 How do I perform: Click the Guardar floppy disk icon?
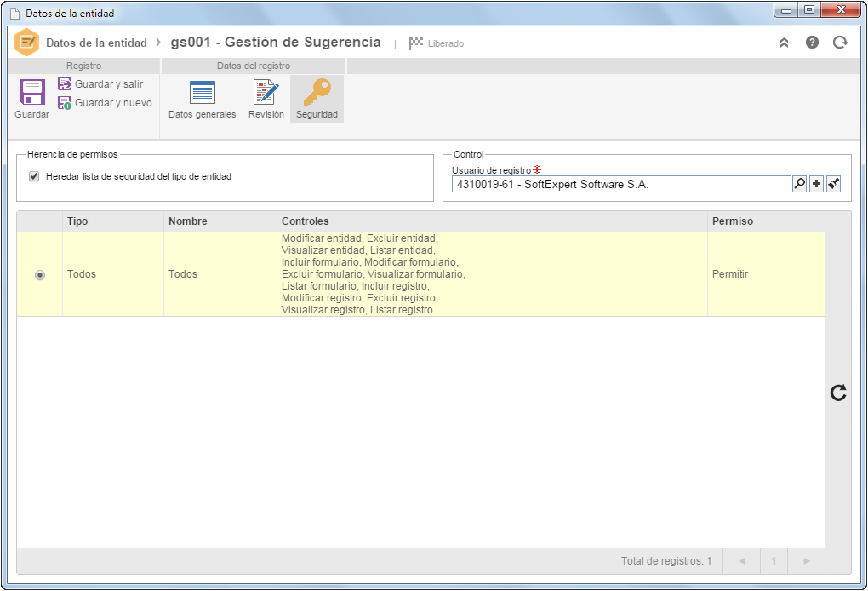coord(32,92)
